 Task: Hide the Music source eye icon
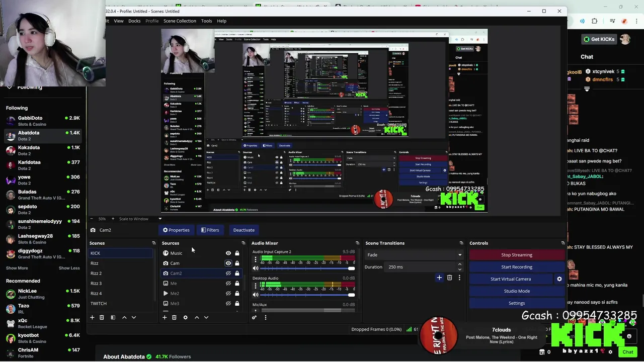point(228,253)
